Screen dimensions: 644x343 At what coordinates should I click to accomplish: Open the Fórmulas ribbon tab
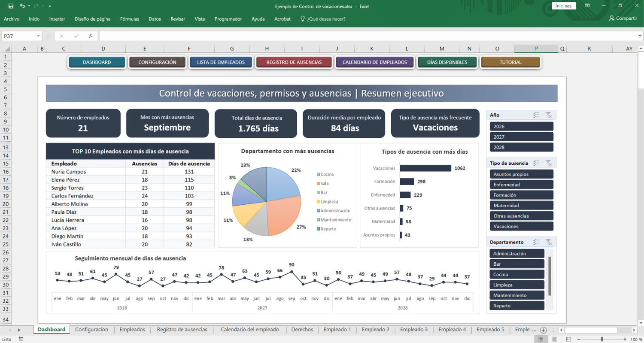[x=129, y=19]
